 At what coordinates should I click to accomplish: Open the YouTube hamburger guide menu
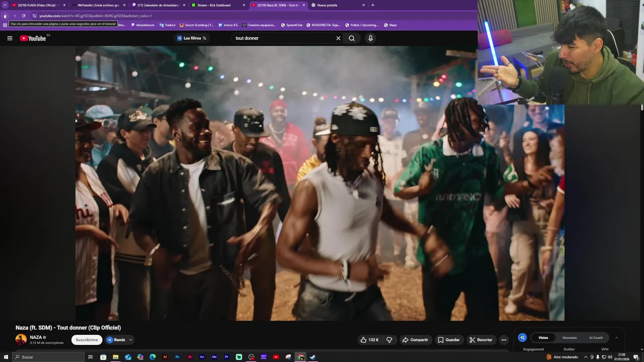click(x=10, y=38)
